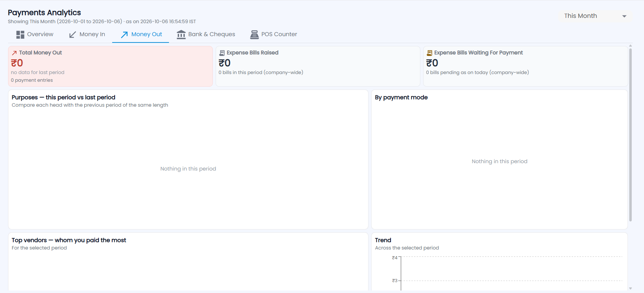Screen dimensions: 644x293
Task: Click the Total Money Out arrow icon
Action: coord(14,53)
